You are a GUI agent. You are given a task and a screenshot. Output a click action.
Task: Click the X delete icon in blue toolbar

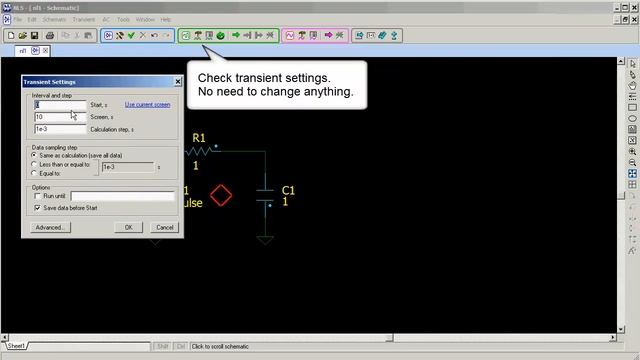pos(142,36)
